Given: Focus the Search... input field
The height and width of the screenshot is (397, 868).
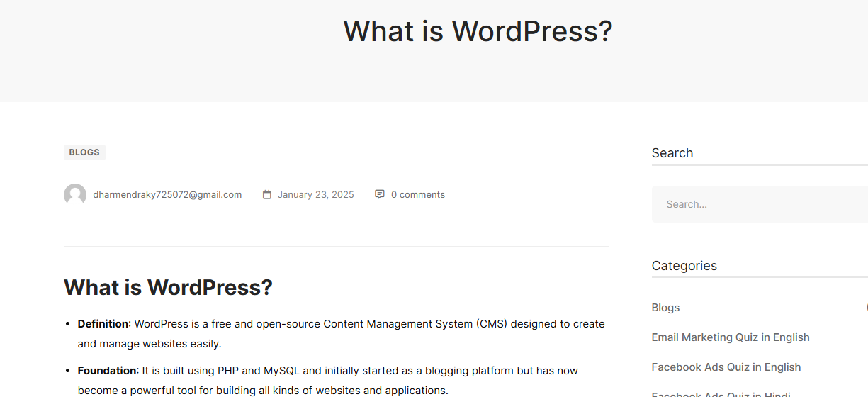Looking at the screenshot, I should tap(760, 204).
